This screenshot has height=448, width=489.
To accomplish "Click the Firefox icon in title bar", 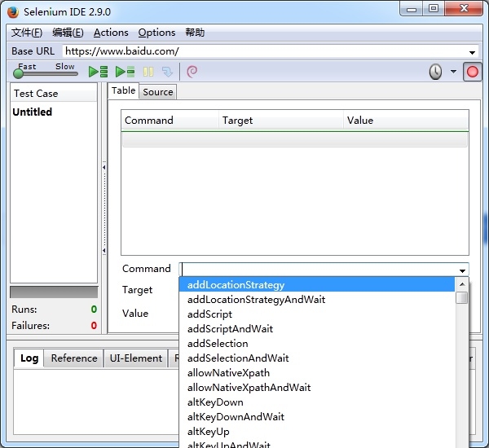I will [x=13, y=12].
